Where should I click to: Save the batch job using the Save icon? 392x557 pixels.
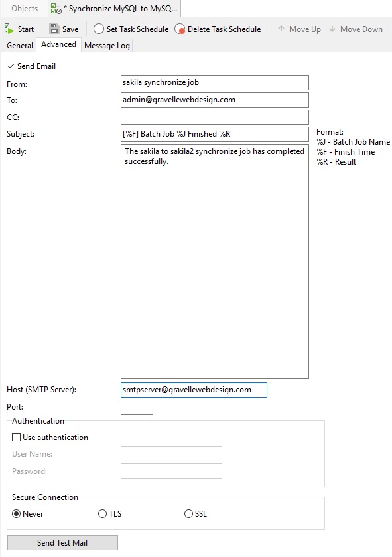(x=54, y=29)
